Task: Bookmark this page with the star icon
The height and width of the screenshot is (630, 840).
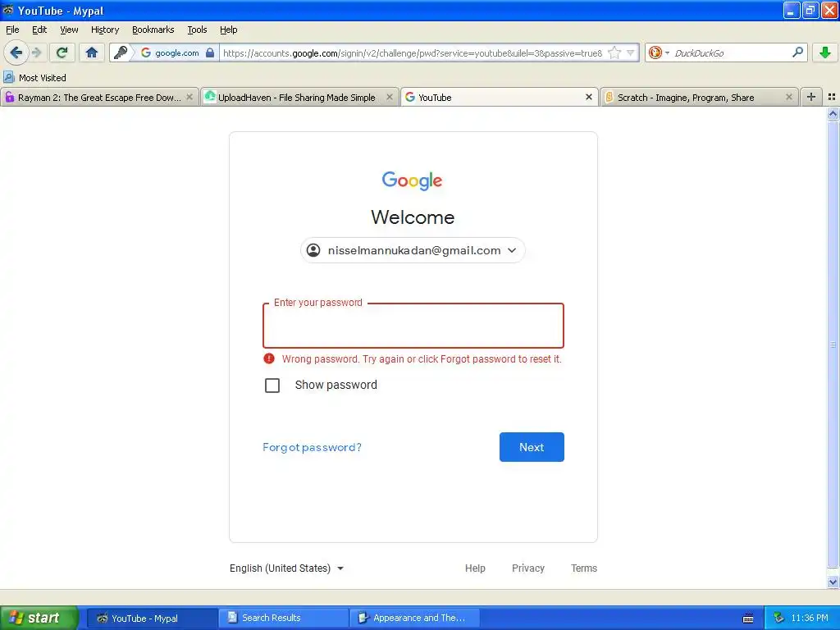Action: click(614, 52)
